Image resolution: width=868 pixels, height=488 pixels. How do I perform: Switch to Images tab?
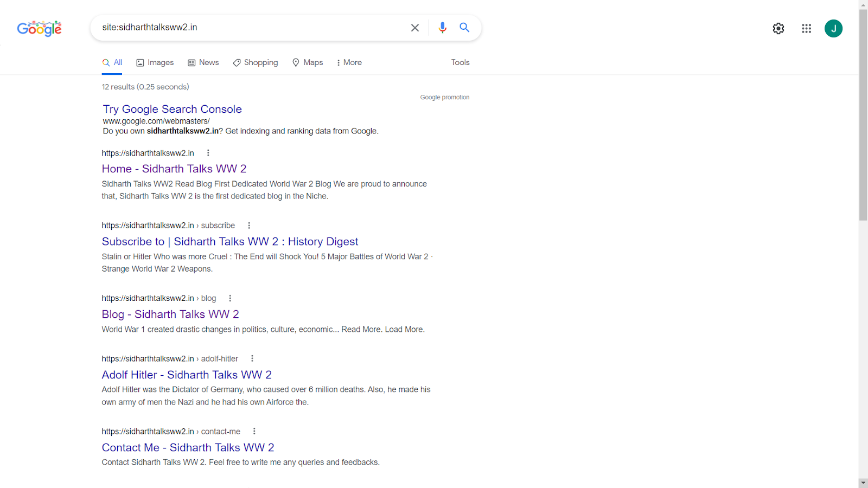point(155,63)
